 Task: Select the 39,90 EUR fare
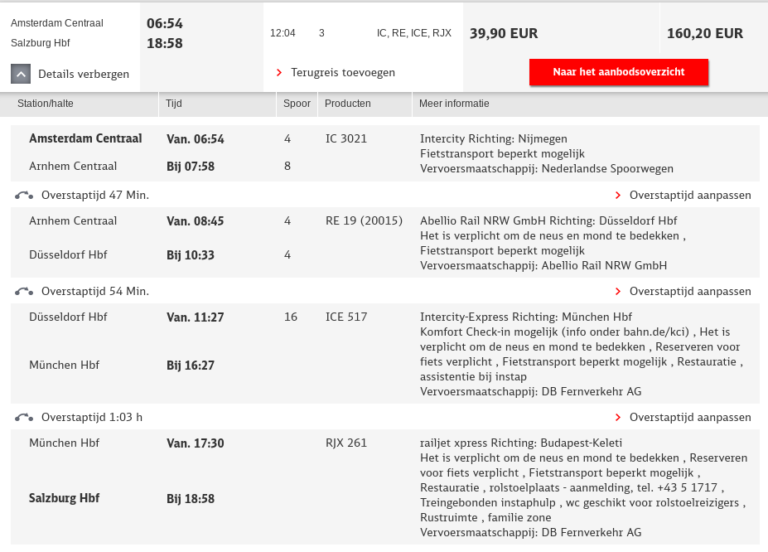click(x=503, y=33)
